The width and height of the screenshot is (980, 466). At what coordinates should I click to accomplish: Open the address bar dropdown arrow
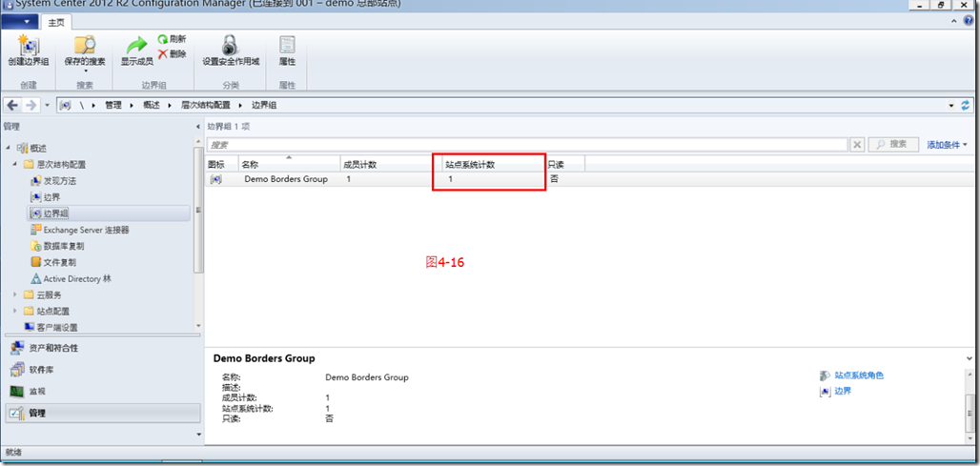pos(951,106)
